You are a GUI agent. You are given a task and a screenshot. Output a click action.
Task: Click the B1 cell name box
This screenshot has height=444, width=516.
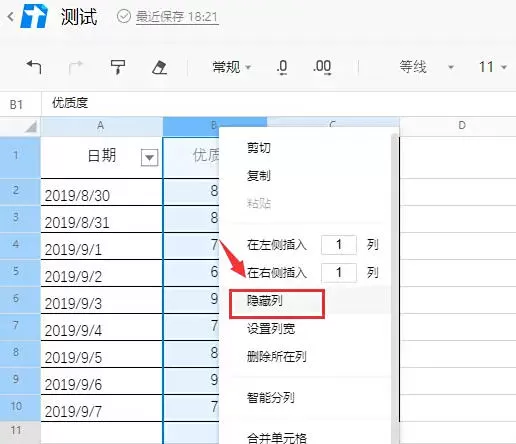[20, 104]
